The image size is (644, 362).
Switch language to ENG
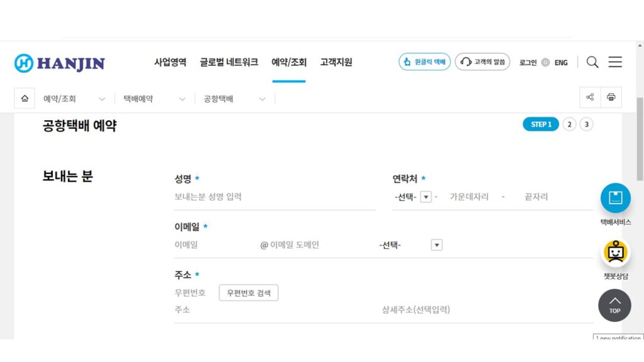point(561,62)
